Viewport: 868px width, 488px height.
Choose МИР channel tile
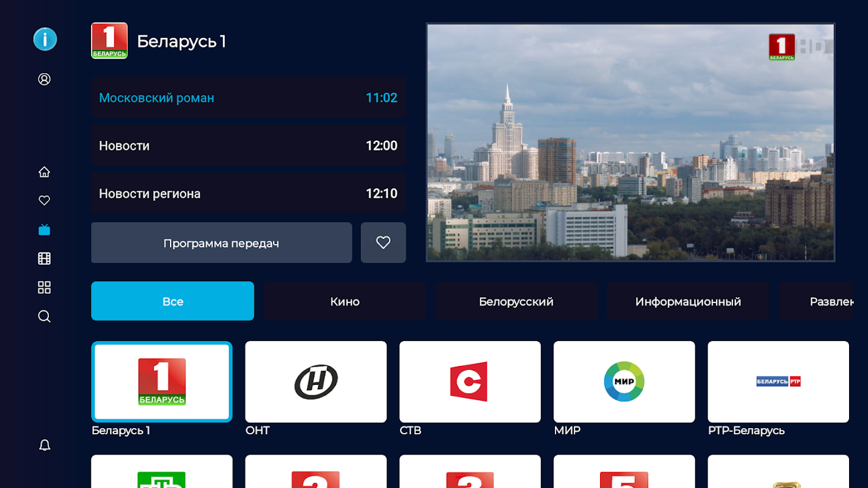(624, 382)
